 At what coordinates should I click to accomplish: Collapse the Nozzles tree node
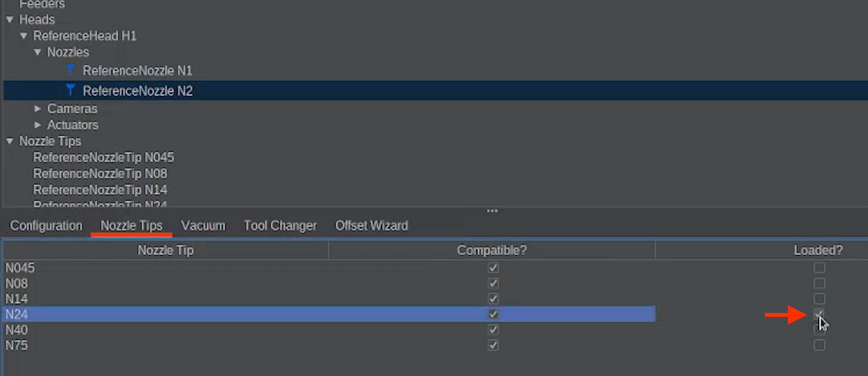click(38, 52)
